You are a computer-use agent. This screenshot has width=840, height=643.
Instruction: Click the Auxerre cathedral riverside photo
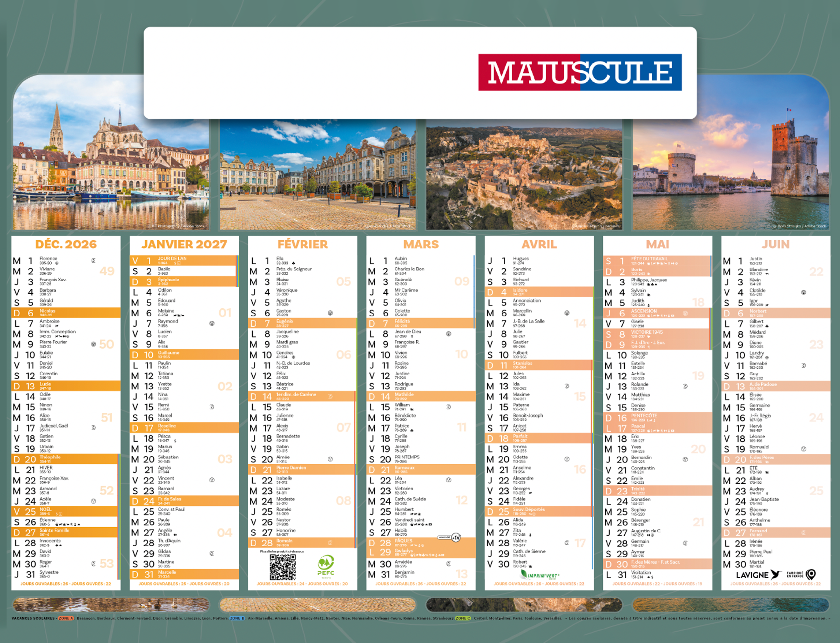(111, 161)
